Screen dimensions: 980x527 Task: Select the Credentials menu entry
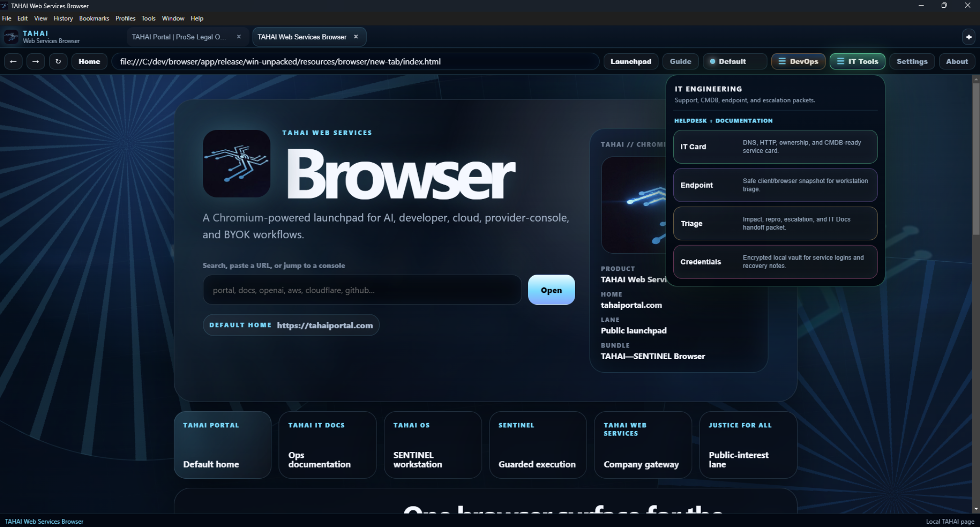(x=775, y=261)
